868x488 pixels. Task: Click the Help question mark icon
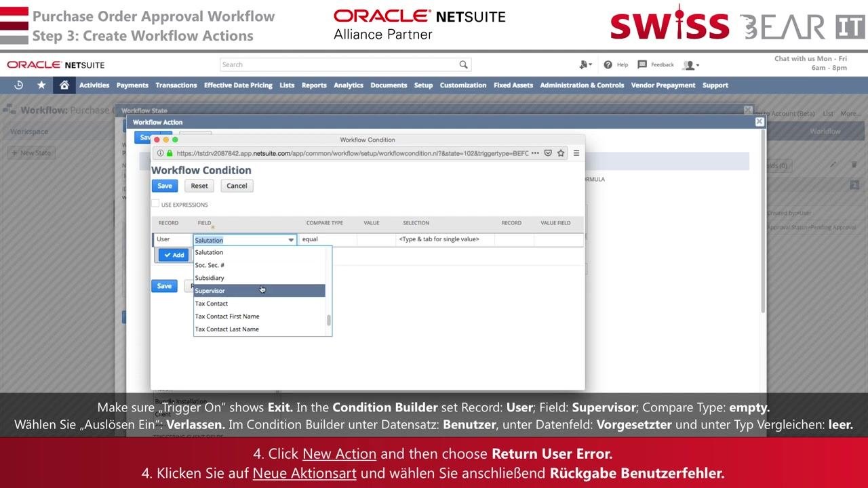[x=608, y=64]
